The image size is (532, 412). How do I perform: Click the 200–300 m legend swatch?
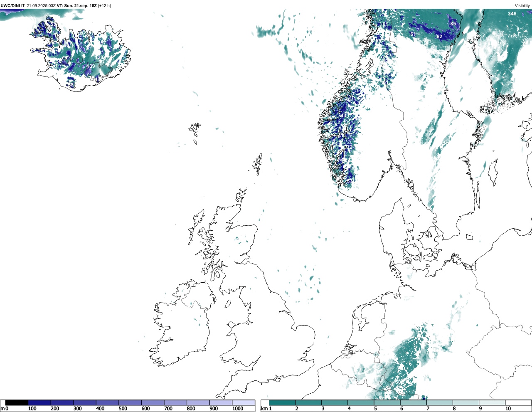coord(62,402)
